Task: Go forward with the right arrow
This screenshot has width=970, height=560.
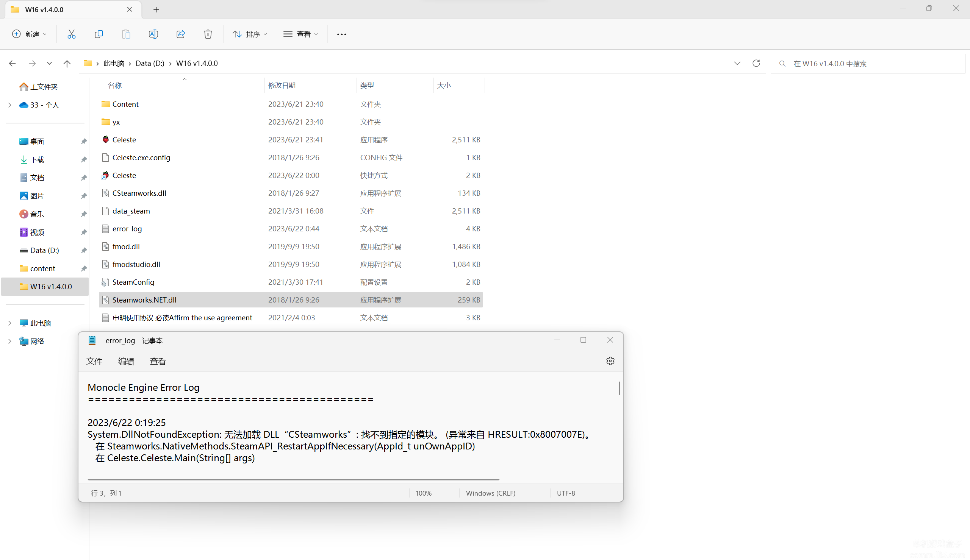Action: pyautogui.click(x=32, y=64)
